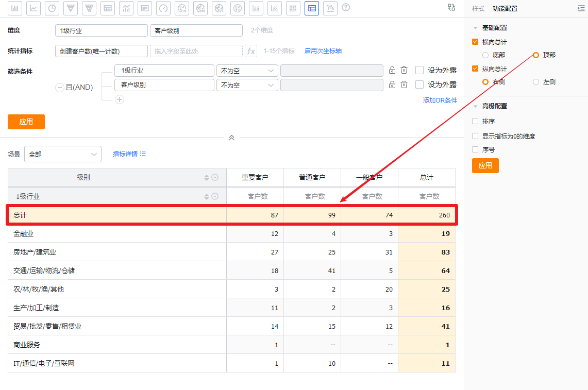Enable the 排序 checkbox
The width and height of the screenshot is (588, 390).
pos(475,122)
